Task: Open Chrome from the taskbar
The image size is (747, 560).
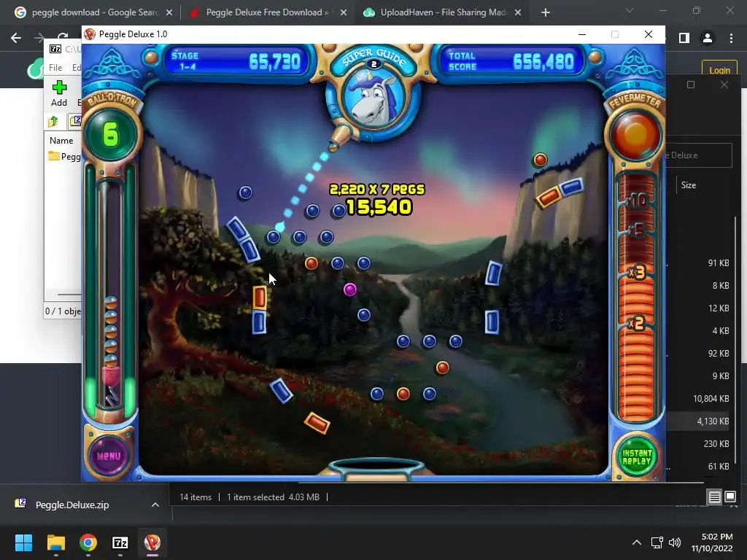Action: [88, 542]
